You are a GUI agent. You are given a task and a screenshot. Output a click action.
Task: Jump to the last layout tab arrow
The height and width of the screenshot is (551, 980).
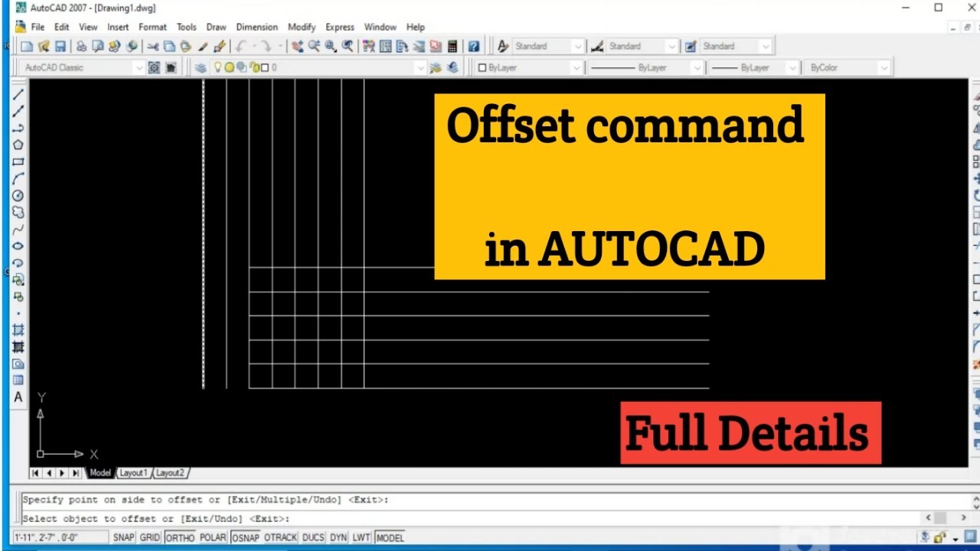point(76,473)
